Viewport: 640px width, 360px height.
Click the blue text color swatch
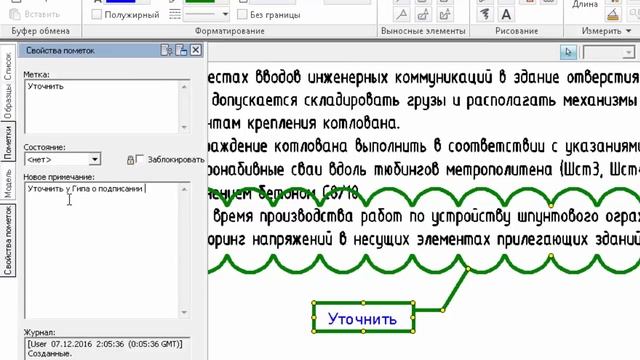click(120, 1)
